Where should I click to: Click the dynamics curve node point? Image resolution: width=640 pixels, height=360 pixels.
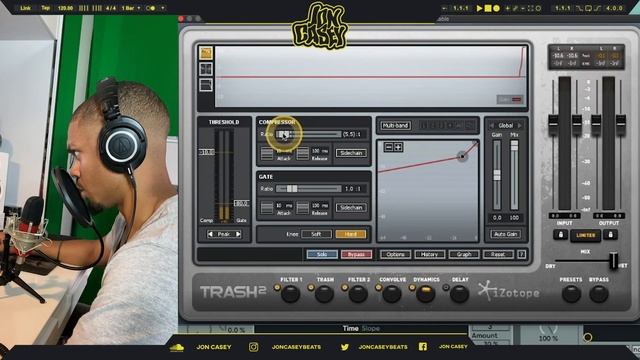click(x=462, y=156)
